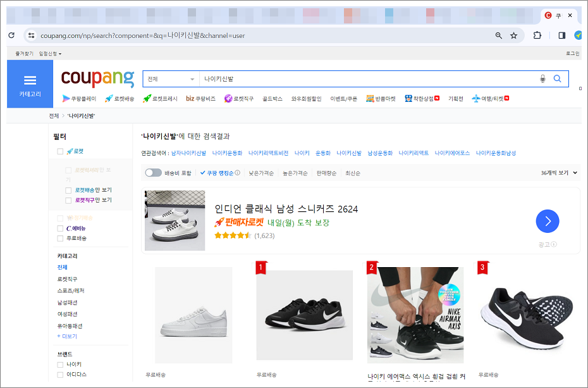The height and width of the screenshot is (388, 588).
Task: Check the 무료배송 filter checkbox
Action: click(x=60, y=238)
